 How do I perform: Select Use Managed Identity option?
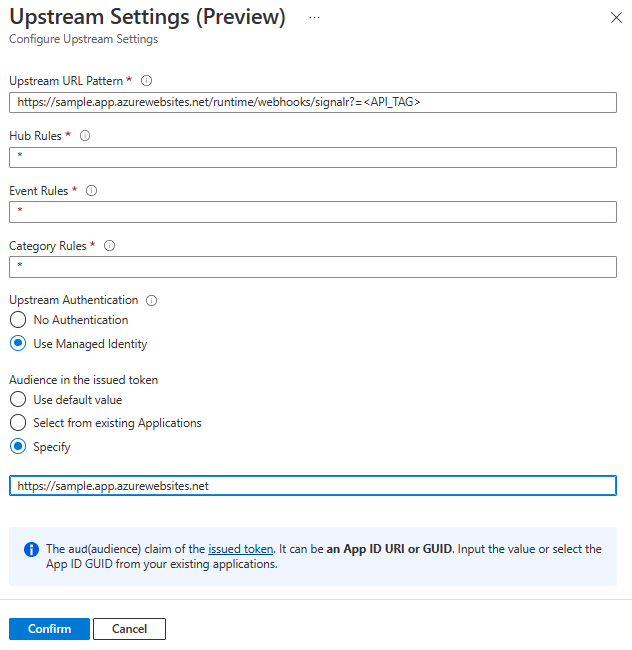tap(18, 344)
